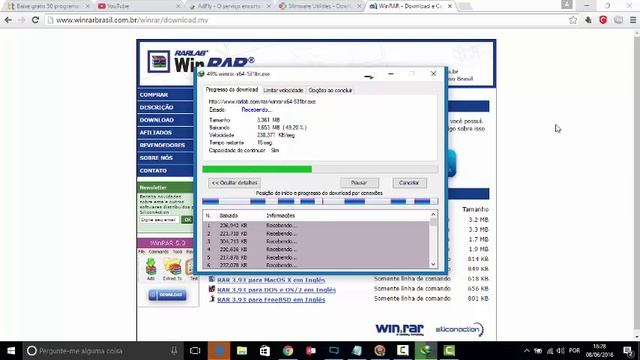This screenshot has width=640, height=360.
Task: Show hidden system tray icons
Action: point(527,351)
